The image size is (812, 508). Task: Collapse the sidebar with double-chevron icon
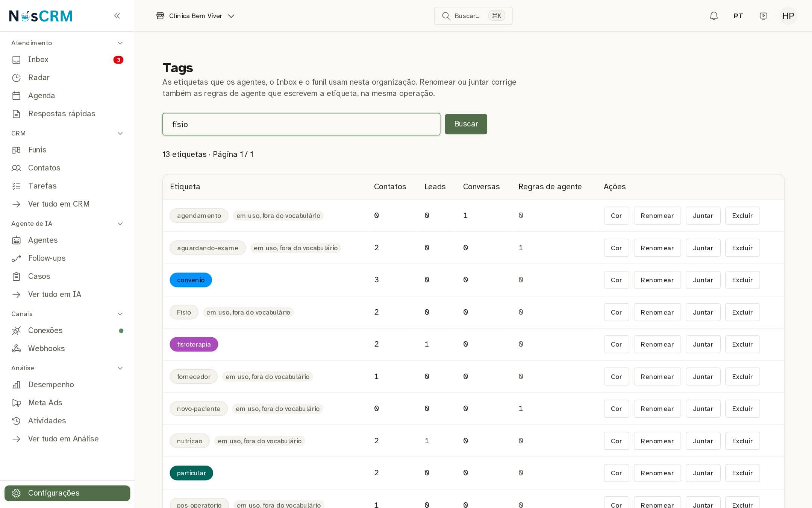[x=117, y=16]
